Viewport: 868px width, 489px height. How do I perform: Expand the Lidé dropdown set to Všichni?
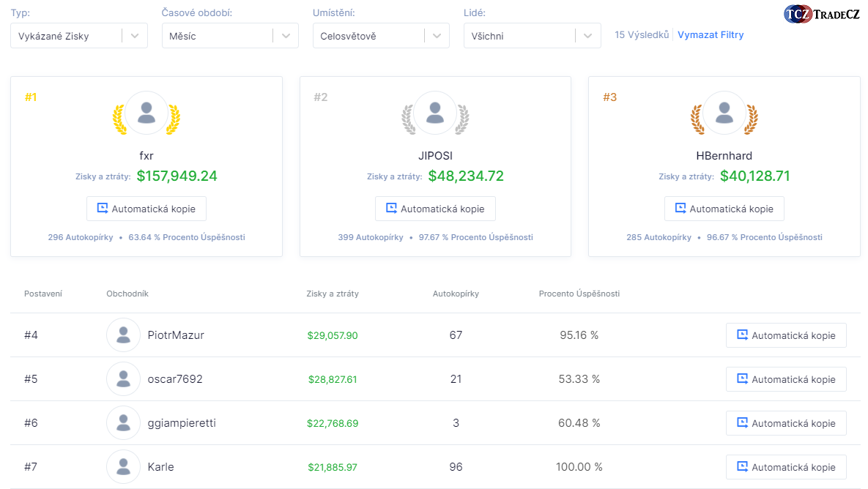(533, 34)
